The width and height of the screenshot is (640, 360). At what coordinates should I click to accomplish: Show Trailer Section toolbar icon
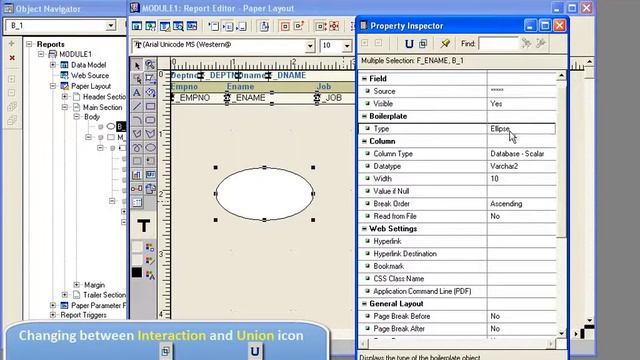pyautogui.click(x=242, y=26)
